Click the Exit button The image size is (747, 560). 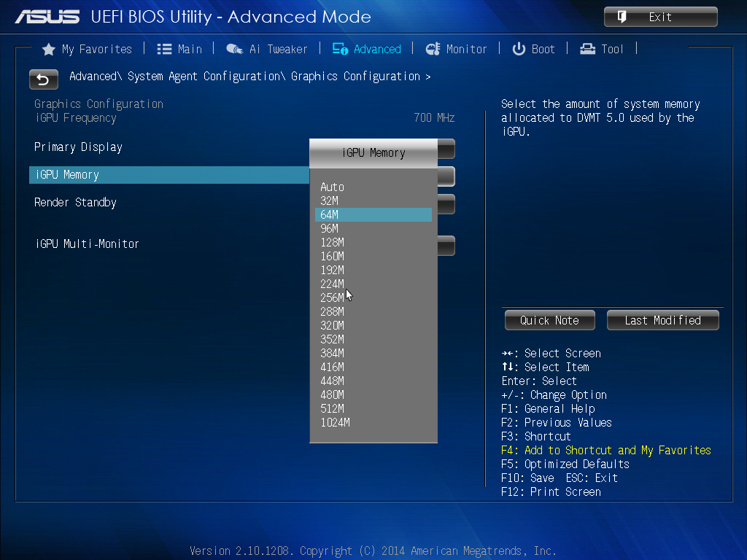point(660,17)
